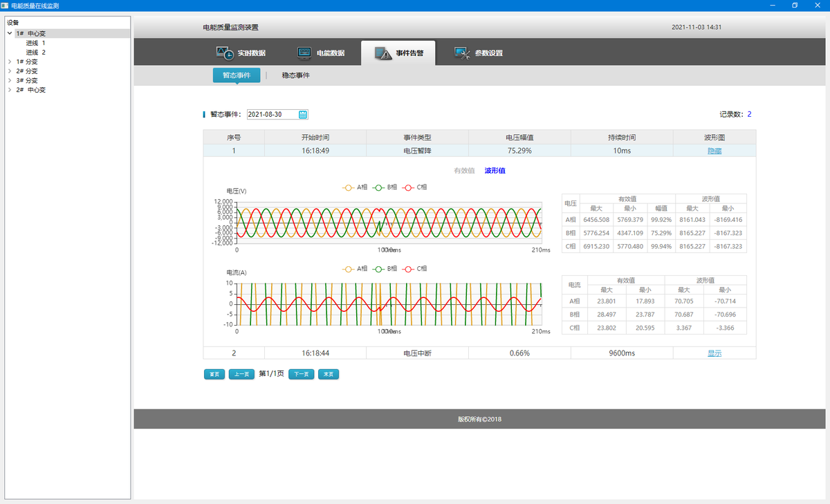This screenshot has width=830, height=504.
Task: Click event type cell 电压中断
Action: click(417, 353)
